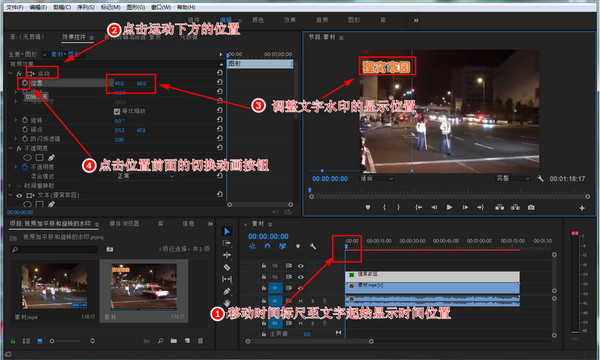The width and height of the screenshot is (600, 360).
Task: Click Mark Out button in Program monitor
Action: click(398, 207)
